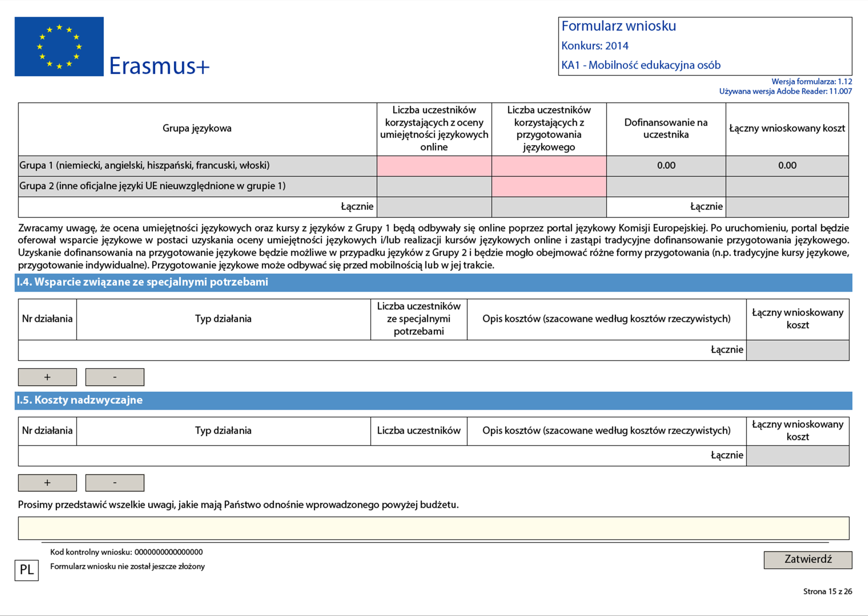Click the I.5. Koszty nadzwyczajne header

click(433, 400)
